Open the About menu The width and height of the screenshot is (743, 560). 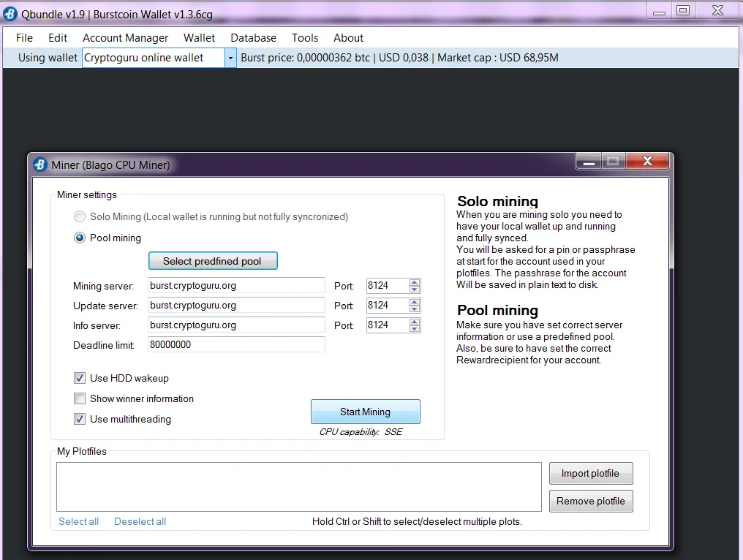coord(348,38)
